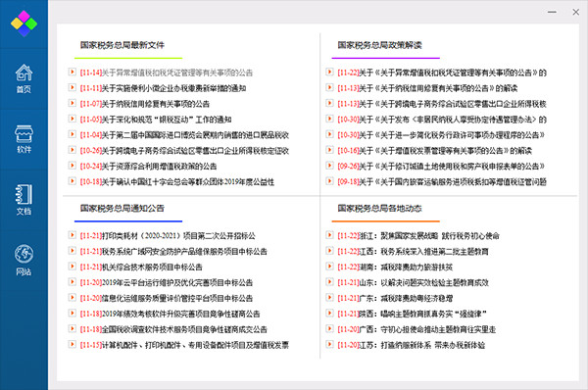The width and height of the screenshot is (588, 390).
Task: Open [11-13] 解读 on 跨境电子商务零售出口企业所得税
Action: [x=442, y=104]
